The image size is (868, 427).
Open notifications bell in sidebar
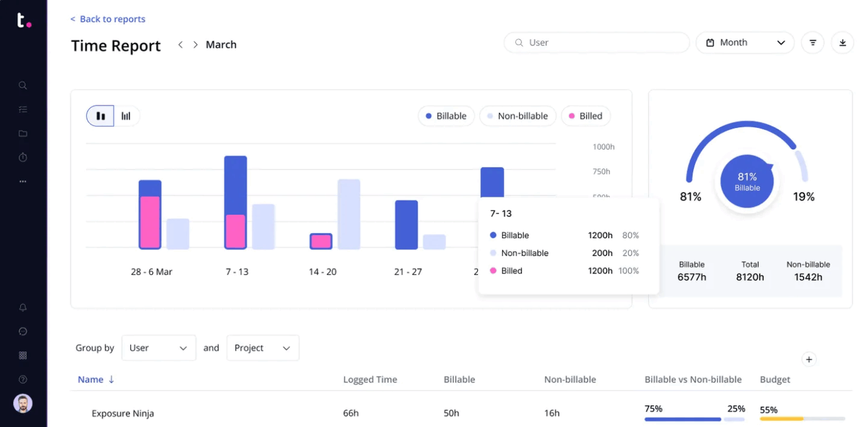22,307
